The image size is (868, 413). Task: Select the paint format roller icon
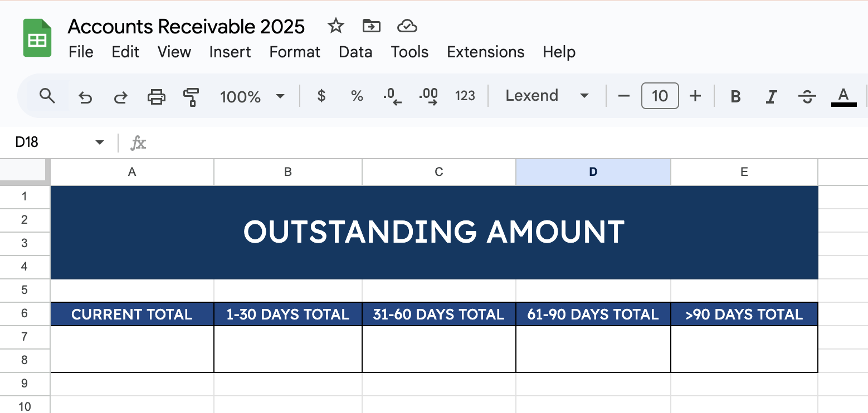click(x=191, y=97)
